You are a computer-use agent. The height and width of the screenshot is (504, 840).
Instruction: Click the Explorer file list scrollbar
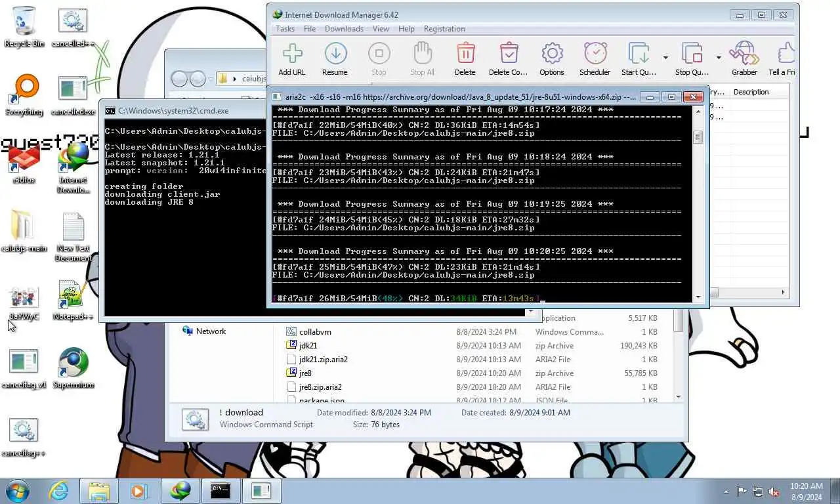(678, 354)
